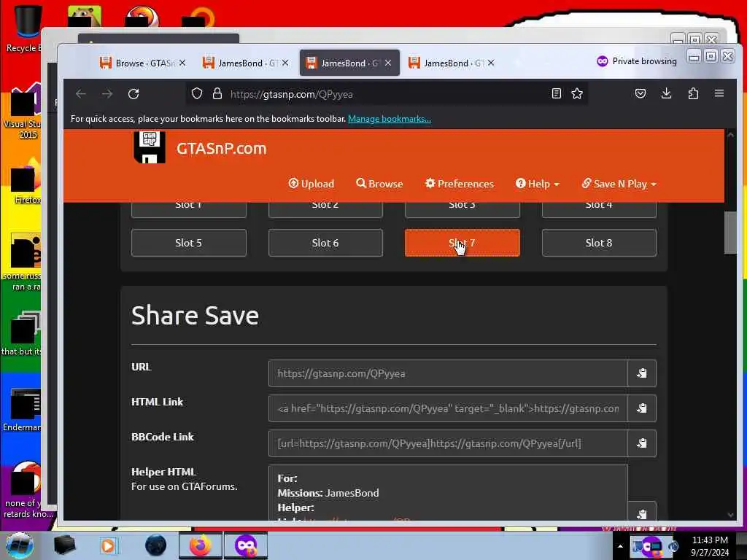Select the Slot 7 button
Viewport: 747px width, 560px height.
(462, 243)
